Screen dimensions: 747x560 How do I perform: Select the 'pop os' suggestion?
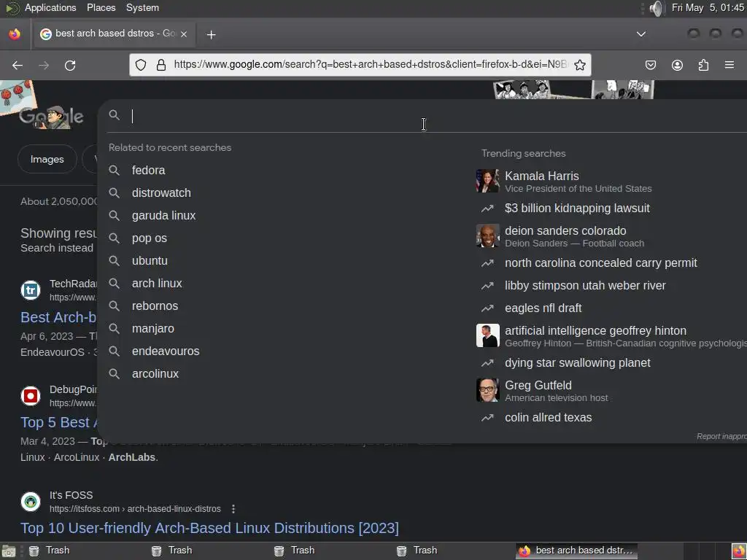(150, 238)
